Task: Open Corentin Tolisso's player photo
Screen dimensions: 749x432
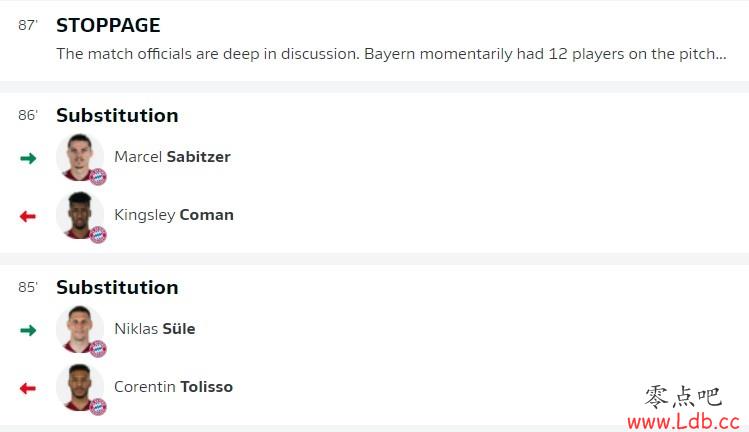Action: click(x=80, y=387)
